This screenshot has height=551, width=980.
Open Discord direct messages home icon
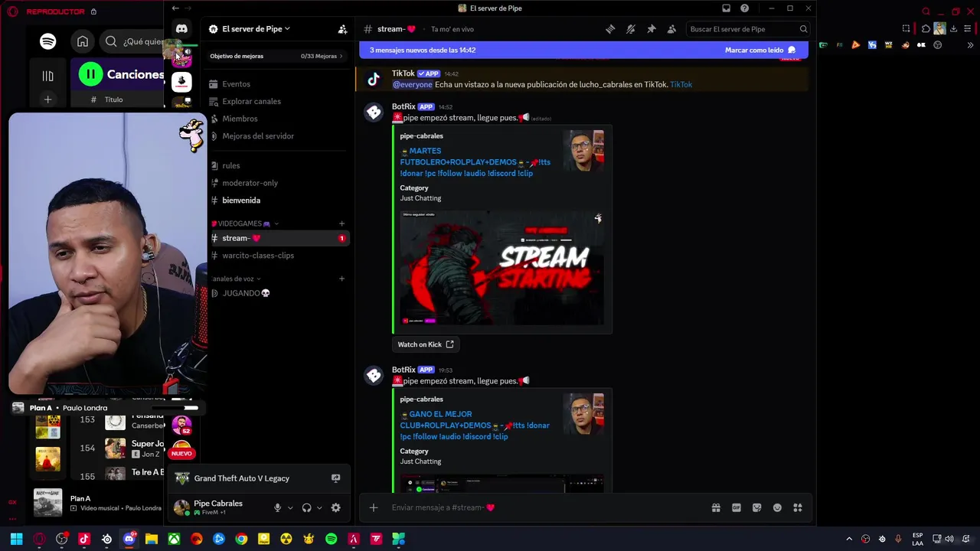point(181,29)
